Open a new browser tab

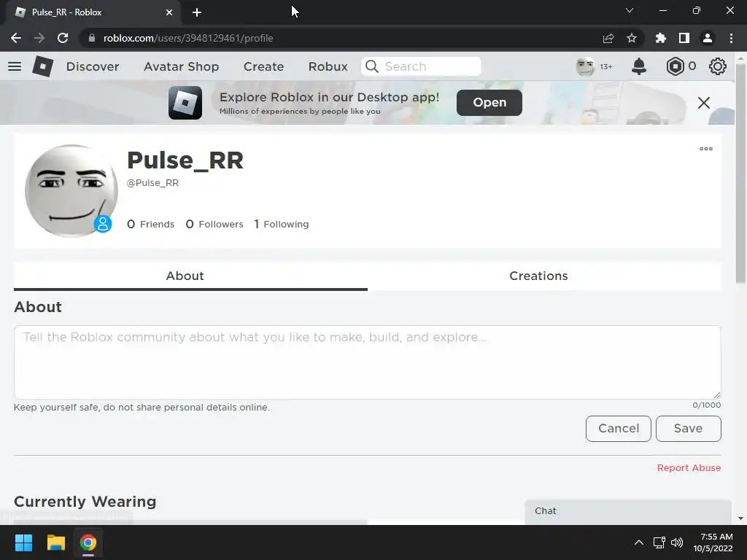click(197, 12)
